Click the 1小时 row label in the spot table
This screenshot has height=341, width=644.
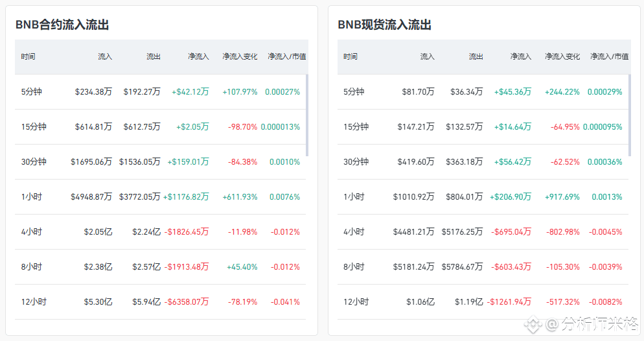354,197
